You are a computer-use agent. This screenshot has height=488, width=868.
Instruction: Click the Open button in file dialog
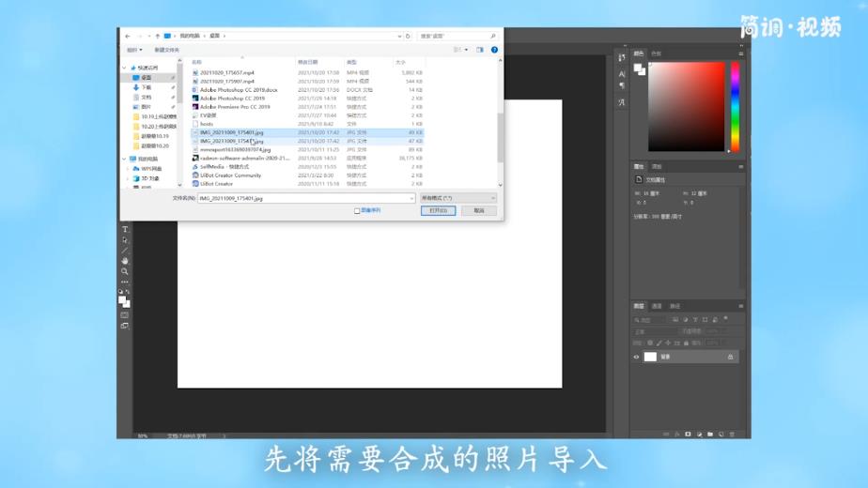click(438, 211)
